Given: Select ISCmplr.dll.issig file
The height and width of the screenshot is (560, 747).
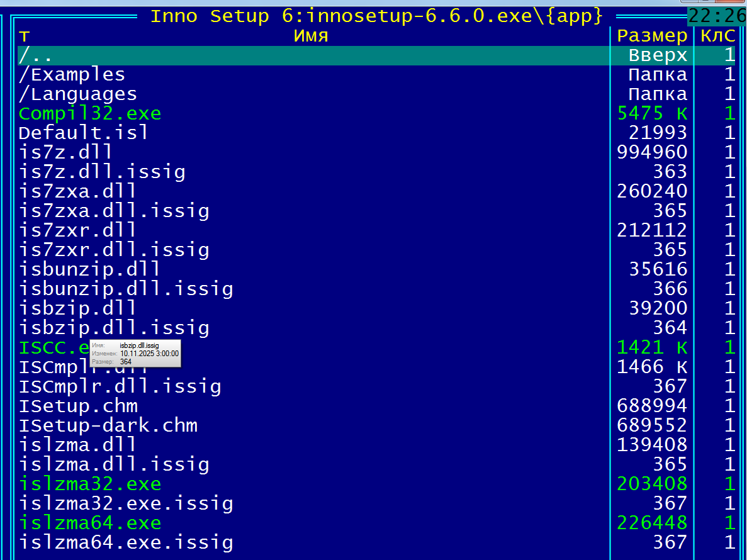Looking at the screenshot, I should (120, 386).
